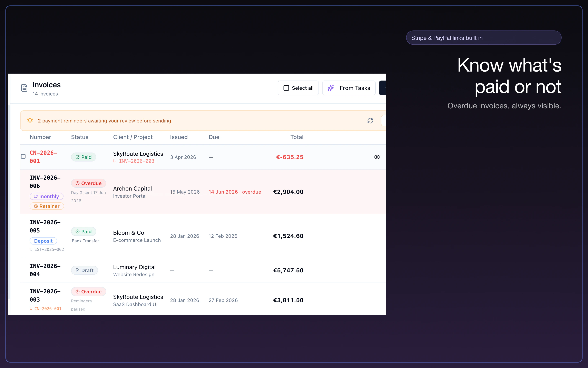Click the Overdue status badge for Archon Capital
588x368 pixels.
click(x=88, y=183)
